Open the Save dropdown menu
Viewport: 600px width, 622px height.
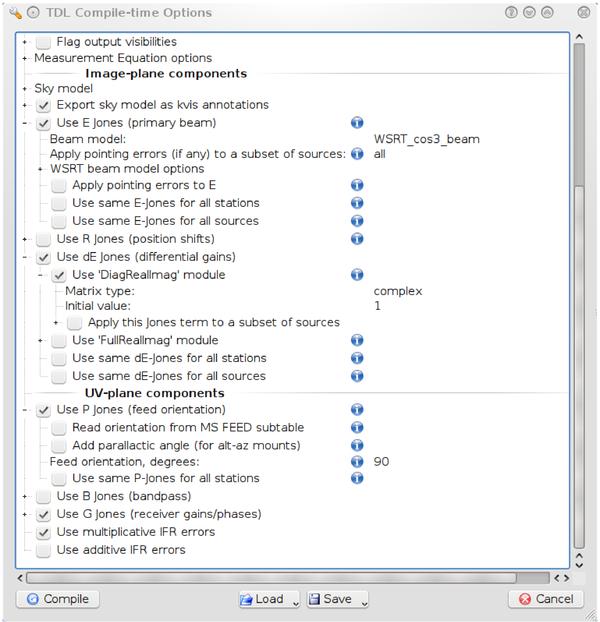point(364,600)
